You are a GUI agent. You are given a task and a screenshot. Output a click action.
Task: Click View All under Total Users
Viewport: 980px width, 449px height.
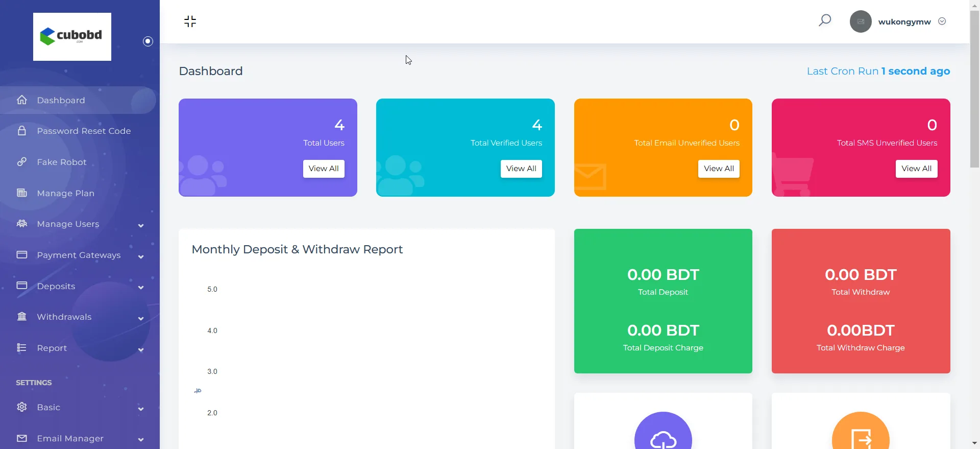coord(324,169)
